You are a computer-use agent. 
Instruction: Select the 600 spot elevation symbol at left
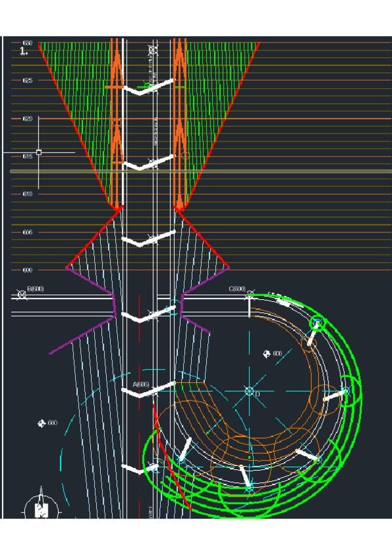(42, 423)
